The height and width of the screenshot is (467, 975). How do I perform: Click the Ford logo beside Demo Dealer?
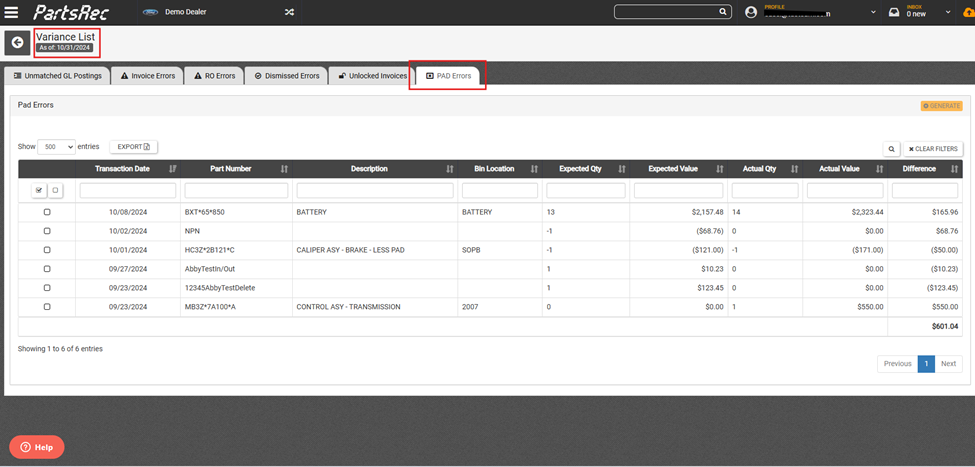tap(150, 12)
